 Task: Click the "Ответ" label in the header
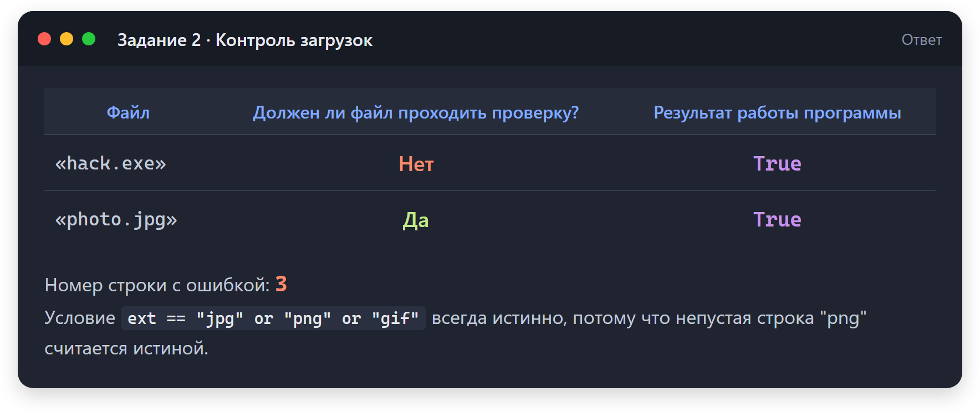click(x=922, y=40)
